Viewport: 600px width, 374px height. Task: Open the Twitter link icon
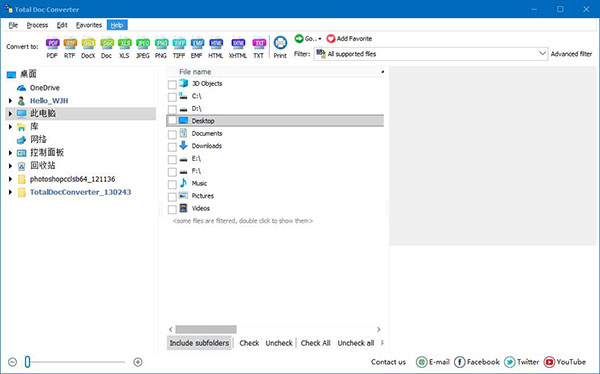(x=509, y=362)
